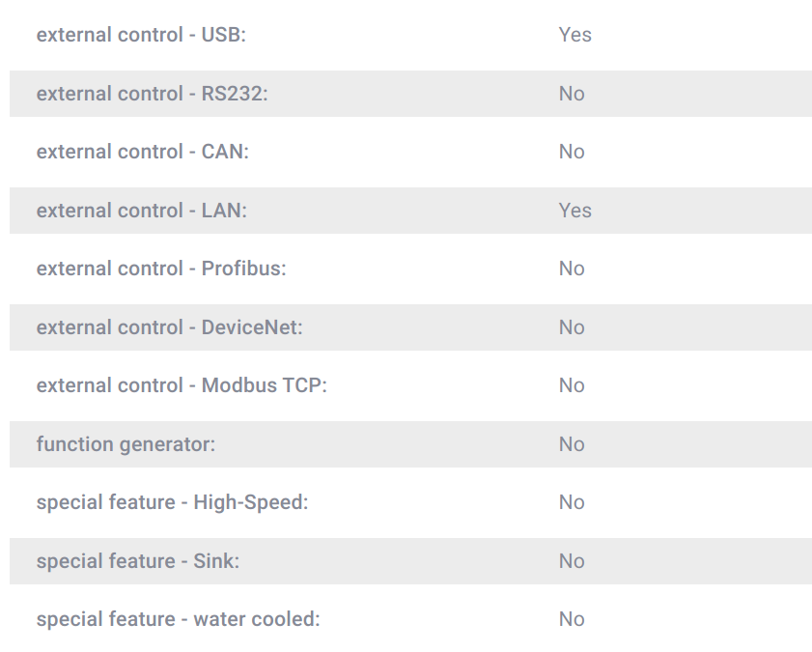Click the 'special feature - High-Speed:' label
This screenshot has height=652, width=812.
click(173, 503)
